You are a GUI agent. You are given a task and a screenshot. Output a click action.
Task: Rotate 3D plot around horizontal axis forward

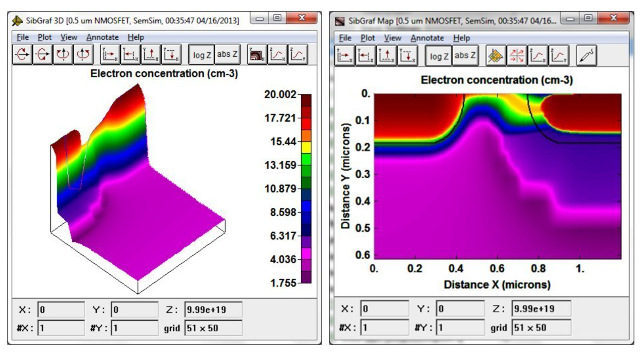[x=22, y=54]
